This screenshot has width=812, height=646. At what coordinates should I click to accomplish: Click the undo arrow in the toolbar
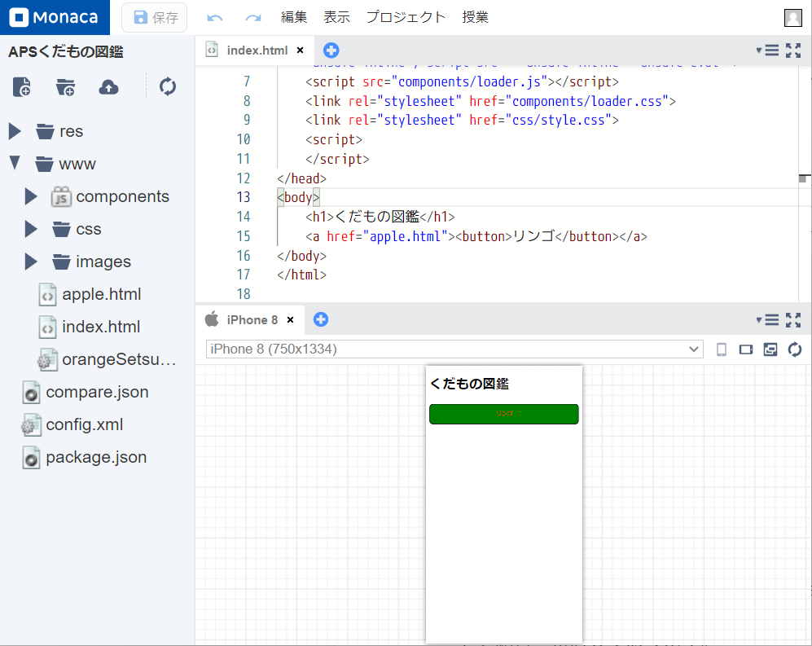(x=215, y=16)
